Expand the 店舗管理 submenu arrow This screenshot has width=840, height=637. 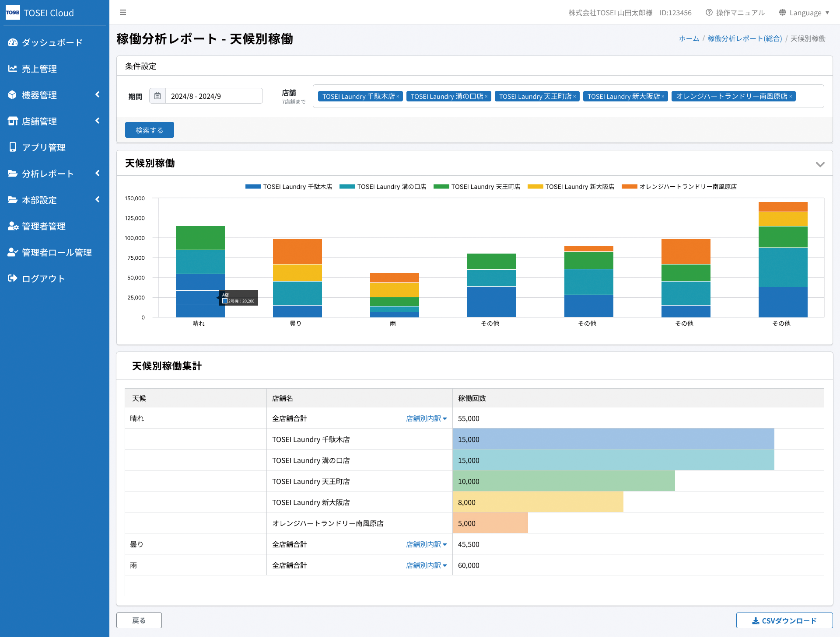coord(98,121)
